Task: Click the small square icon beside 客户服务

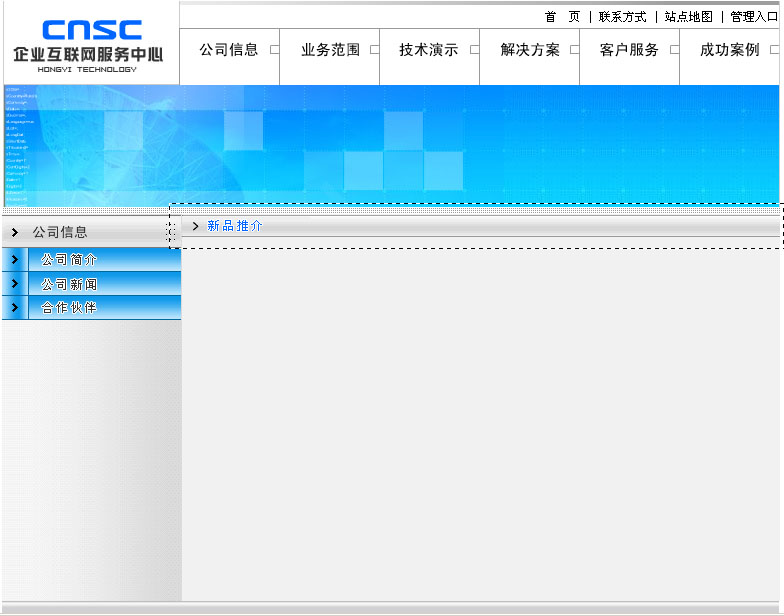Action: 674,50
